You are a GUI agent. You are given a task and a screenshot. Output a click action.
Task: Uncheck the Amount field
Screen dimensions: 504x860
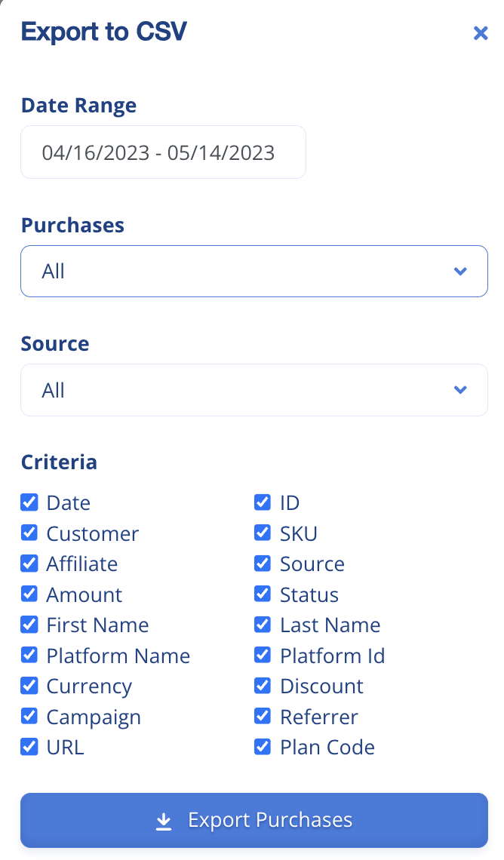coord(29,594)
